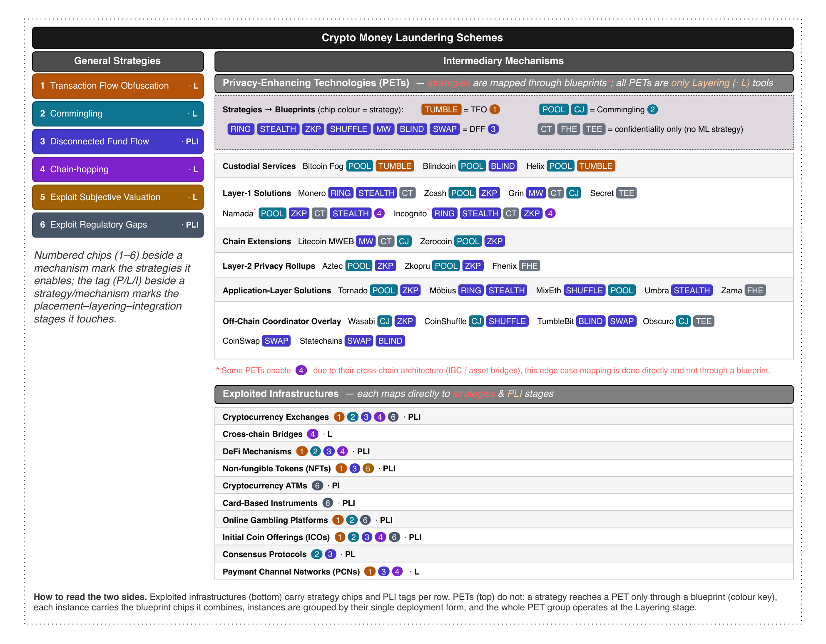Click the purple 4 chip beside Cross-chain Bridges
Image resolution: width=826 pixels, height=644 pixels.
(313, 434)
